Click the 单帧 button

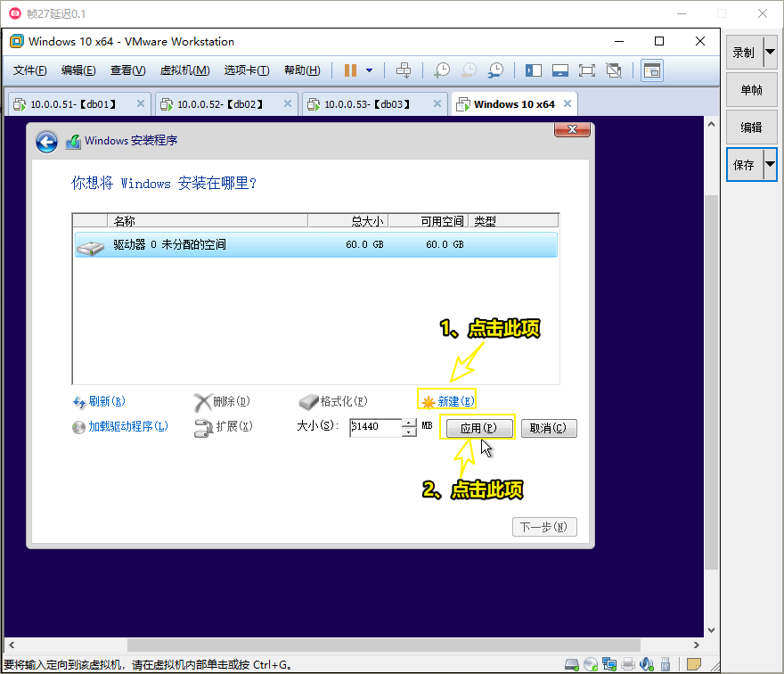click(x=752, y=90)
